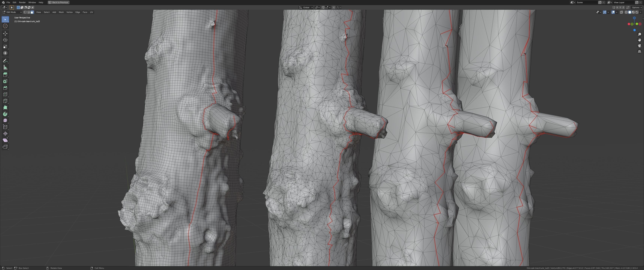Switch perspective/orthographic with grid gizmo
644x270 pixels.
640,52
